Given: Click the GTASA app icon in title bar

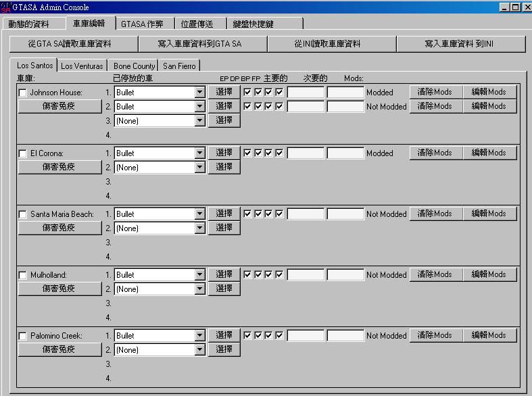Looking at the screenshot, I should [6, 7].
